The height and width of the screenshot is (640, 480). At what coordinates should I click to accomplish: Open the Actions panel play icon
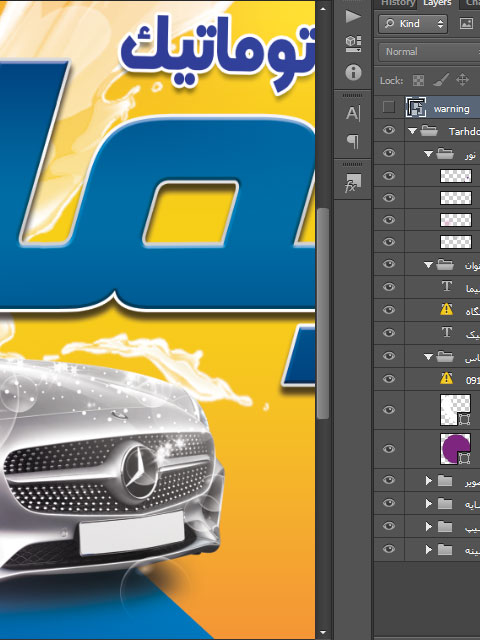(353, 16)
